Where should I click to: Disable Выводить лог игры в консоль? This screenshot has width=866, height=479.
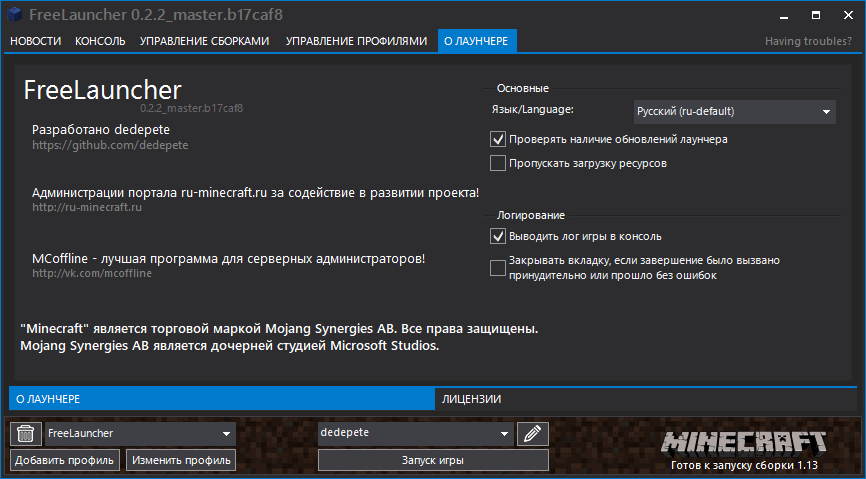(x=498, y=236)
